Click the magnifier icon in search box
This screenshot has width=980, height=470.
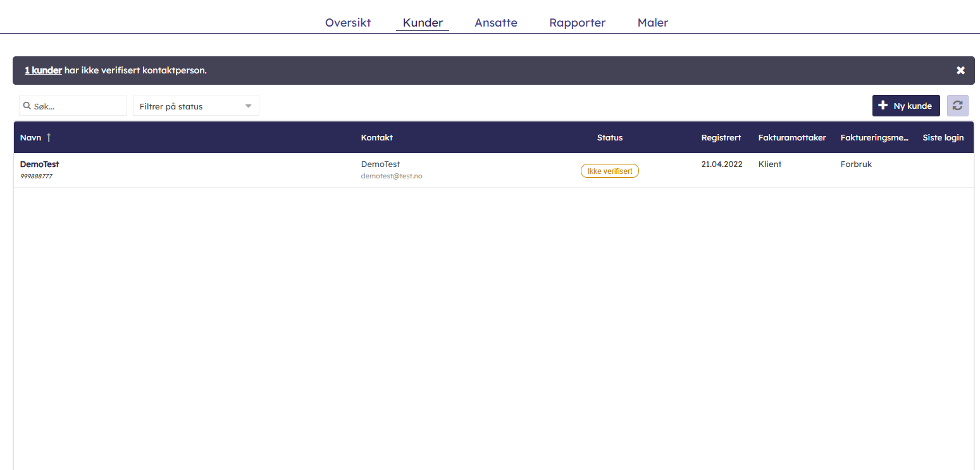click(x=27, y=106)
